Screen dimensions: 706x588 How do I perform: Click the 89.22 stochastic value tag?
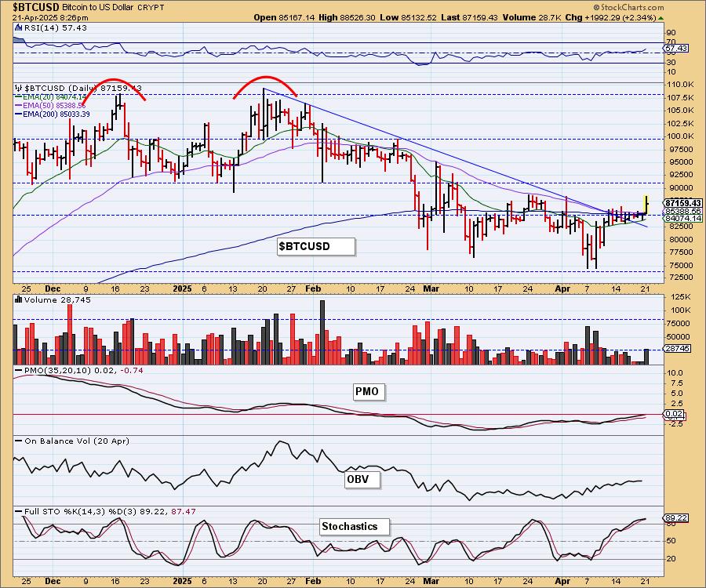pos(676,518)
